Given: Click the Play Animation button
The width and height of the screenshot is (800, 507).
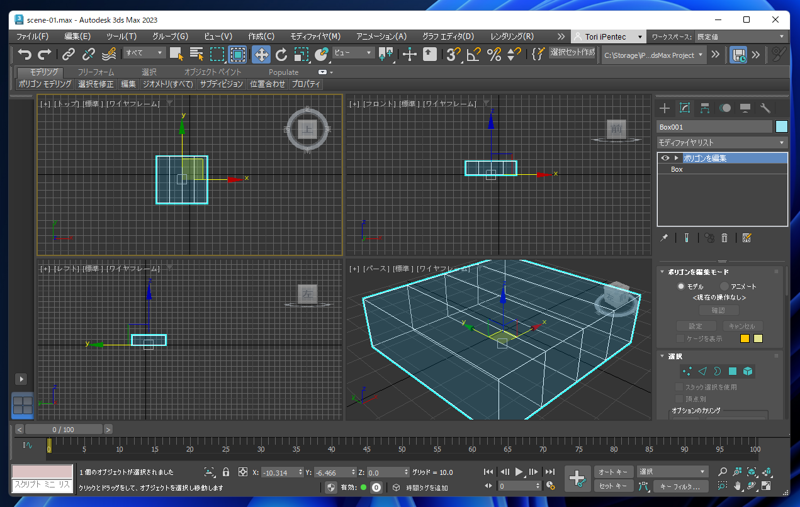Looking at the screenshot, I should tap(518, 472).
